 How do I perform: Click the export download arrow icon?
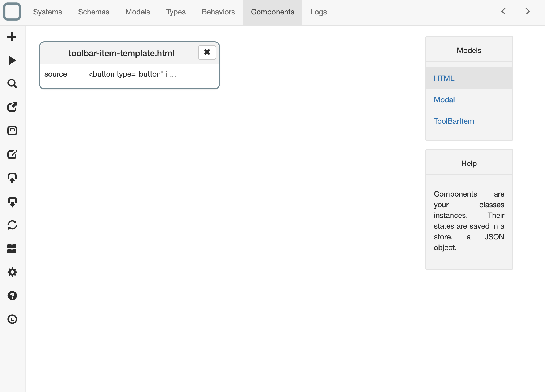(x=12, y=202)
